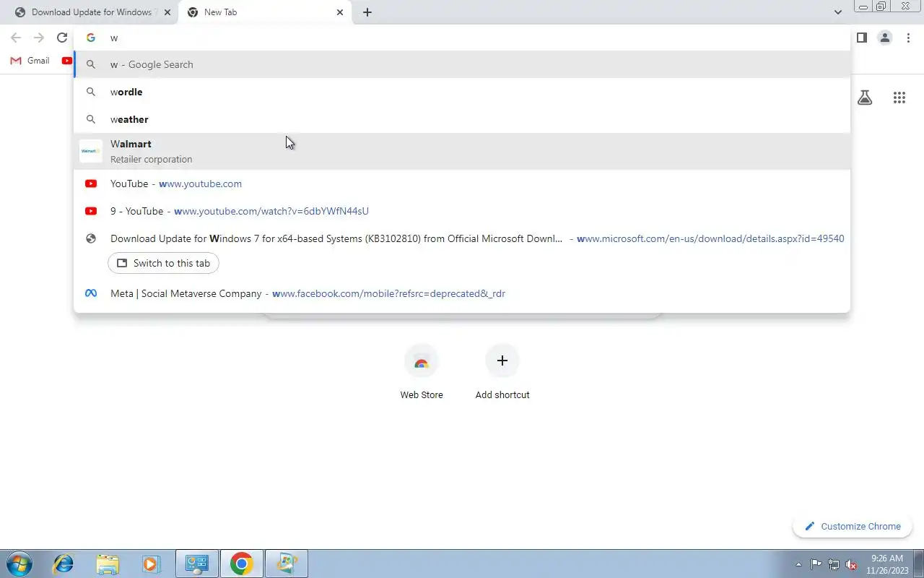Click the Meta logo icon in suggestions

(x=91, y=293)
